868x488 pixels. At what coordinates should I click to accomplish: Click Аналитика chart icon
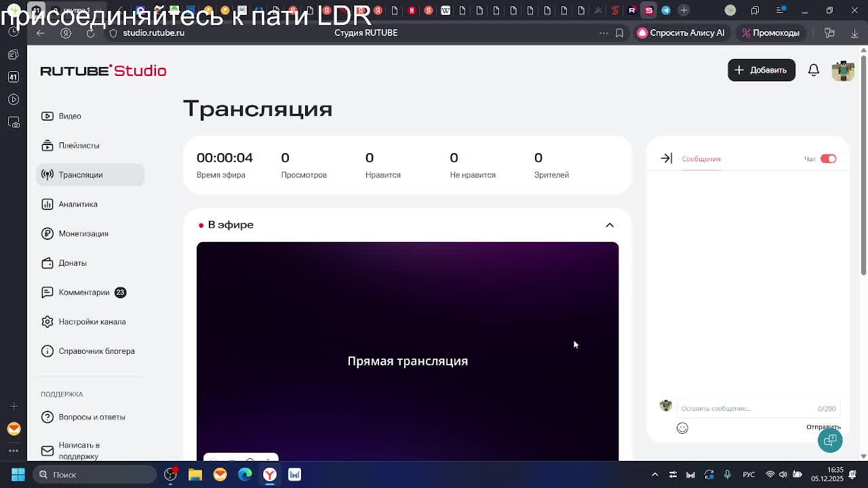(47, 204)
